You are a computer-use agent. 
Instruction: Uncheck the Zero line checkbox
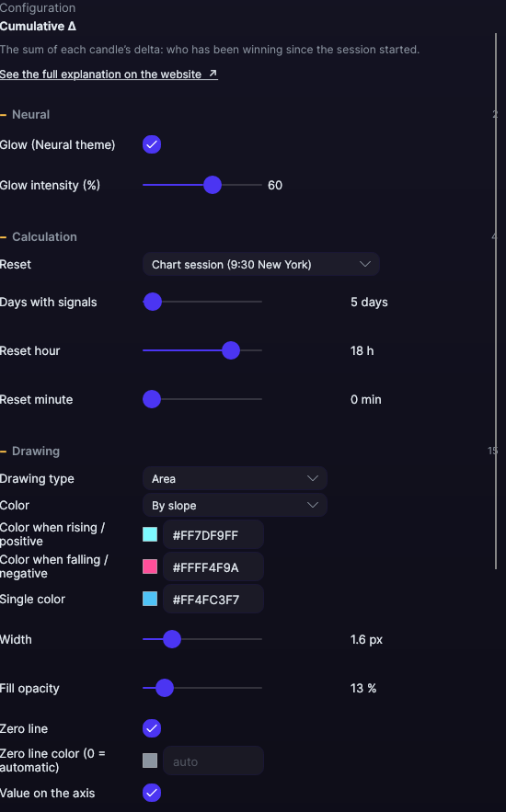[x=152, y=728]
